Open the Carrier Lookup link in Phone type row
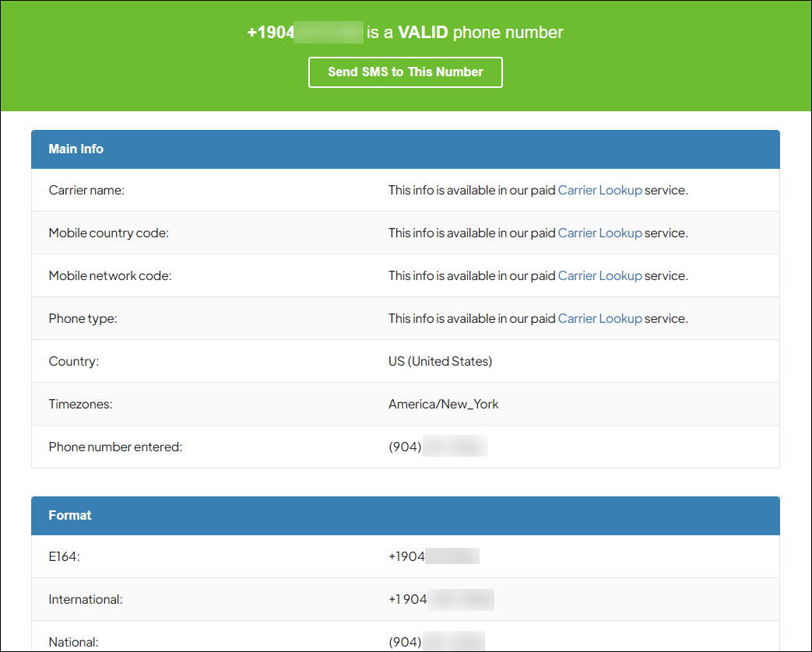The height and width of the screenshot is (652, 812). [x=599, y=317]
